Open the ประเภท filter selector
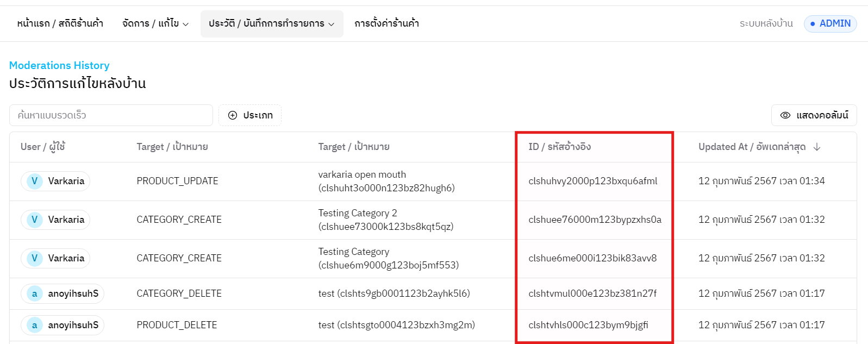Viewport: 868px width, 344px height. click(250, 115)
